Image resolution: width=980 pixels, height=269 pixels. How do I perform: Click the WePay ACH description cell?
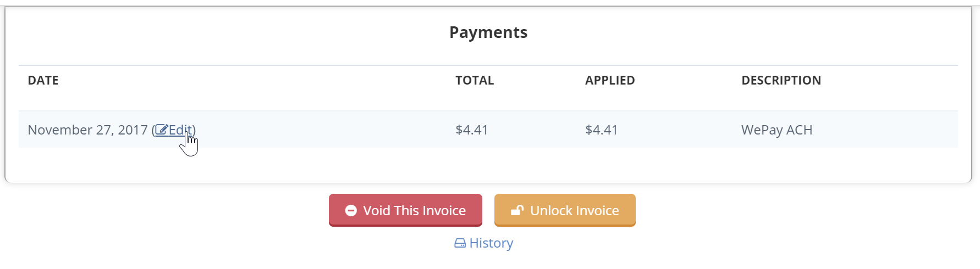click(x=777, y=130)
